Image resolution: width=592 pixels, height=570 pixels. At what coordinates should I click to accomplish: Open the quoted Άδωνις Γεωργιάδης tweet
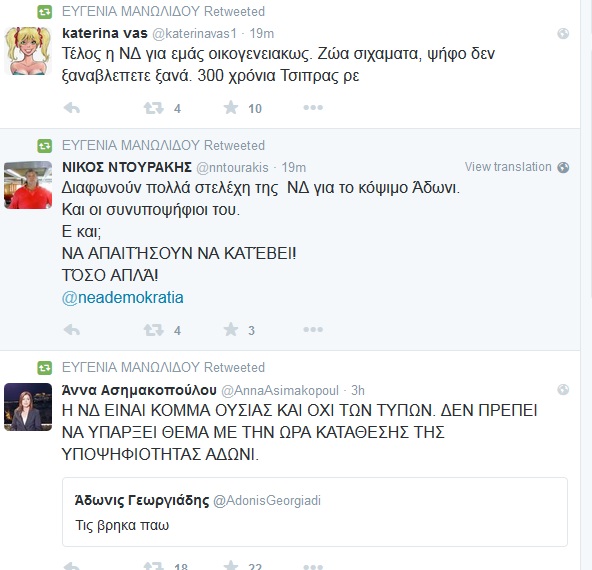(x=315, y=512)
